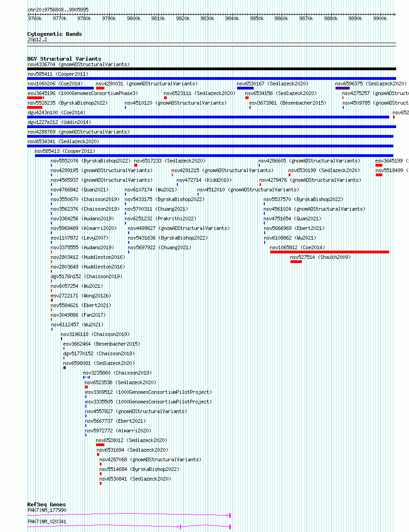Select nsv3049886 (Fan2017) label
This screenshot has width=409, height=532.
click(x=79, y=315)
